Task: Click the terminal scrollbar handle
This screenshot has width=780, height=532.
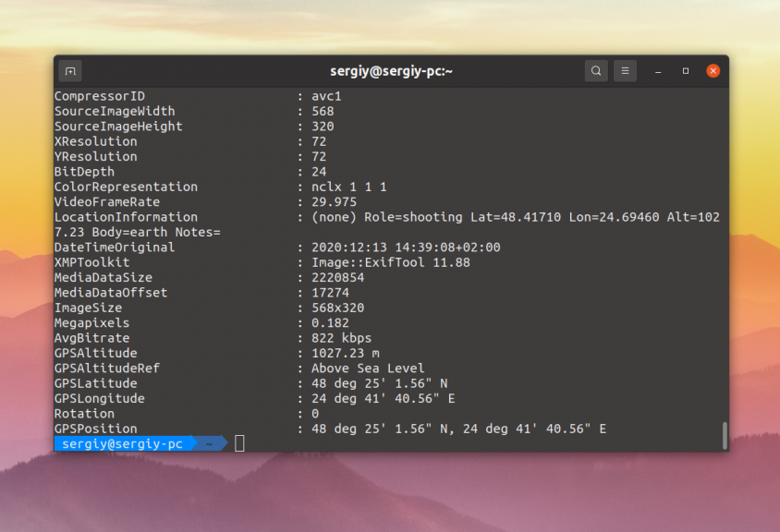Action: point(725,435)
